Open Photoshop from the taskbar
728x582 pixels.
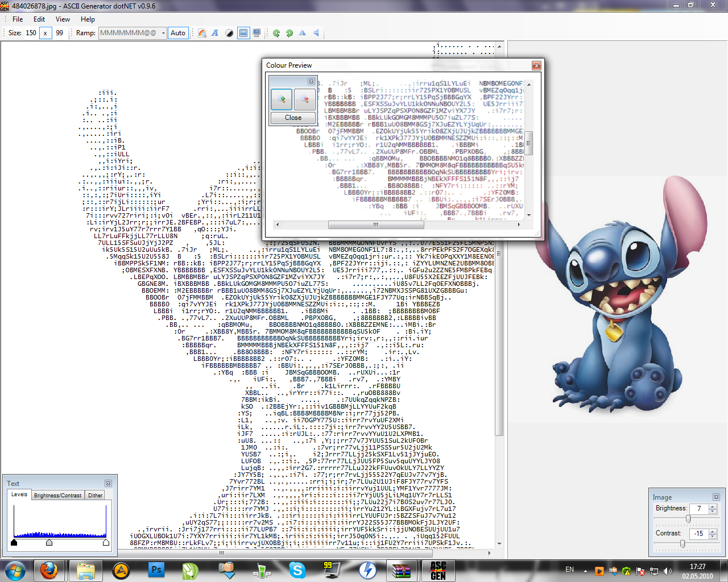coord(156,570)
